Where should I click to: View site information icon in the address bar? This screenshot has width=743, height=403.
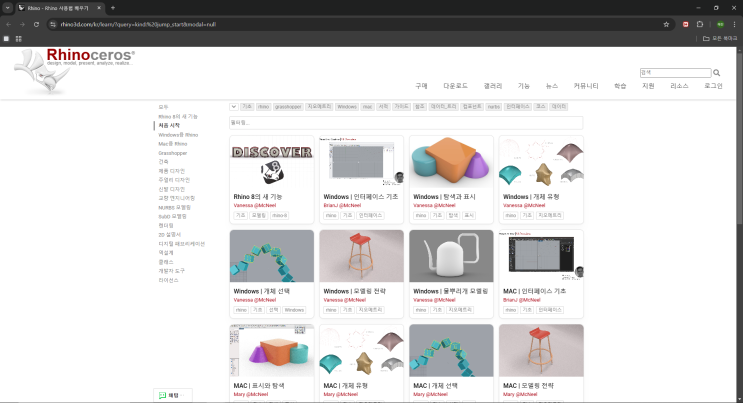pyautogui.click(x=53, y=24)
